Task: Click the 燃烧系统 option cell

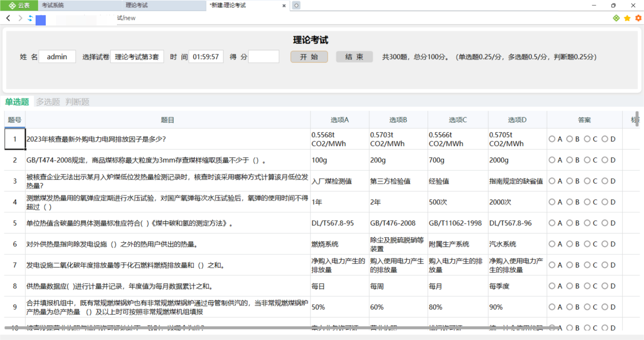Action: point(340,244)
